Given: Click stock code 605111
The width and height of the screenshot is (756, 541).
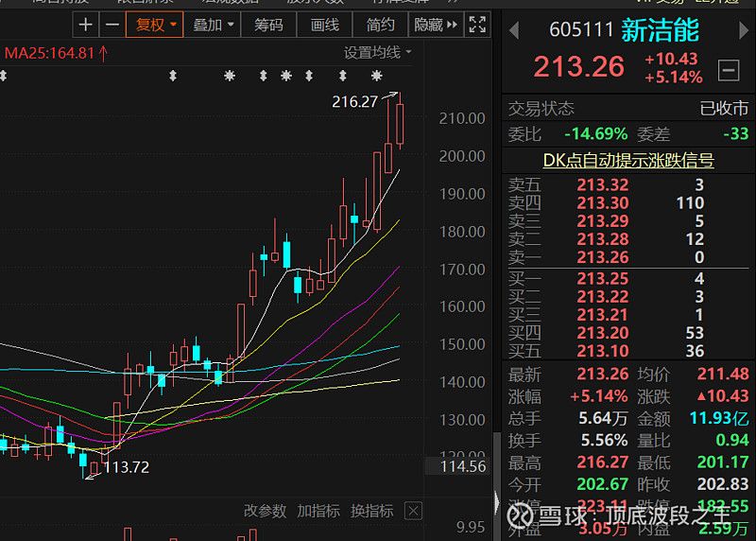Looking at the screenshot, I should point(581,30).
